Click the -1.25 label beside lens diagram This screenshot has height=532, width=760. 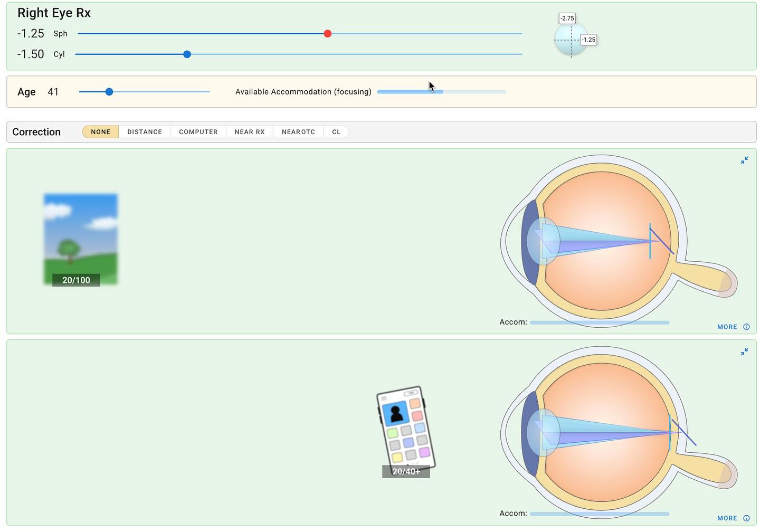click(x=588, y=40)
